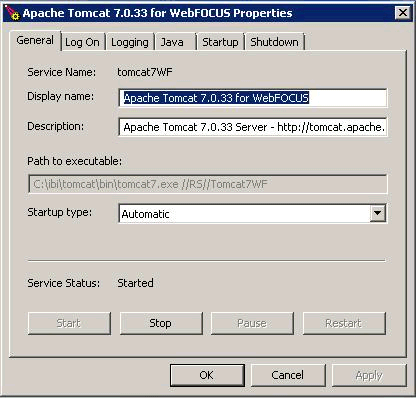Click the Start service button
The height and width of the screenshot is (398, 416).
tap(69, 323)
